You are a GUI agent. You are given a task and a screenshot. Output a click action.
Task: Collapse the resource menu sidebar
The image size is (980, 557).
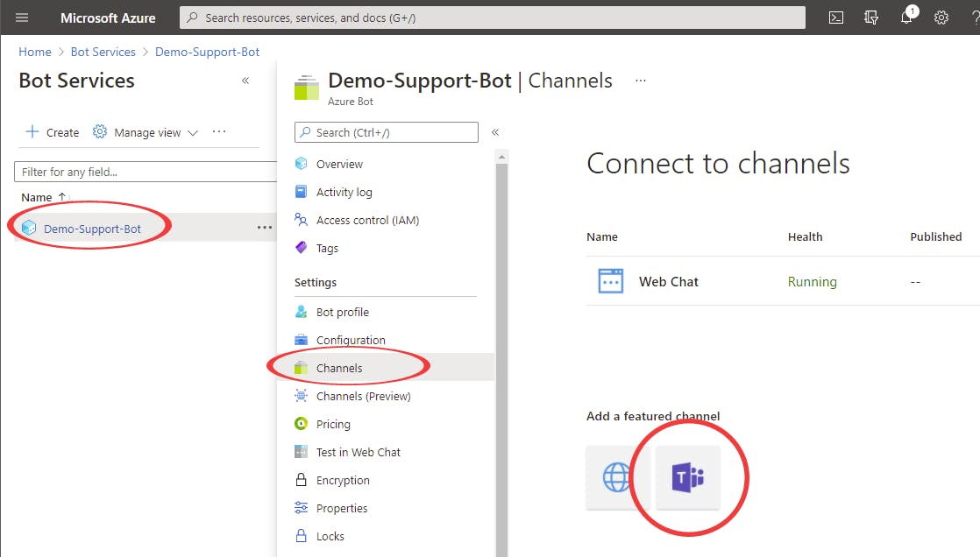tap(495, 132)
